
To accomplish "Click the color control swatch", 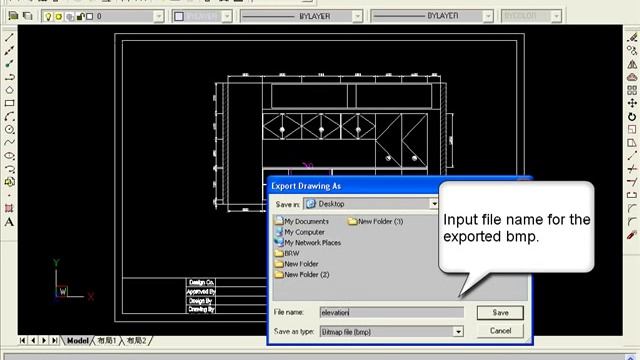I will pos(179,16).
